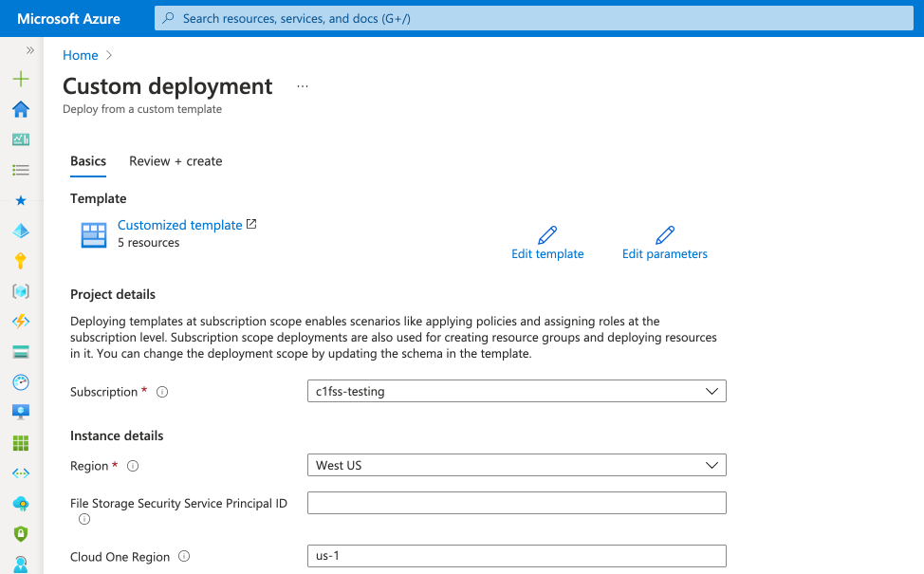924x574 pixels.
Task: Click the Favorites star icon in sidebar
Action: point(21,200)
